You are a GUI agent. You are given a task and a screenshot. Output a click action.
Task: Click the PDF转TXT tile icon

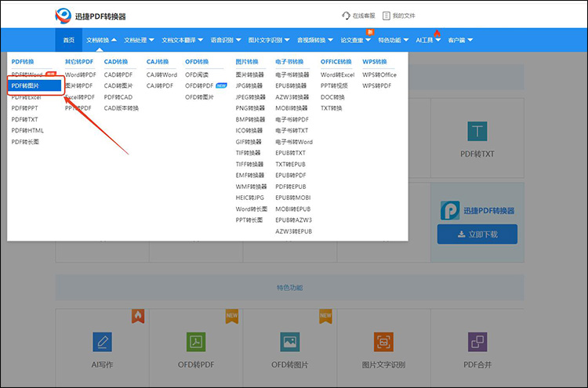(x=477, y=131)
